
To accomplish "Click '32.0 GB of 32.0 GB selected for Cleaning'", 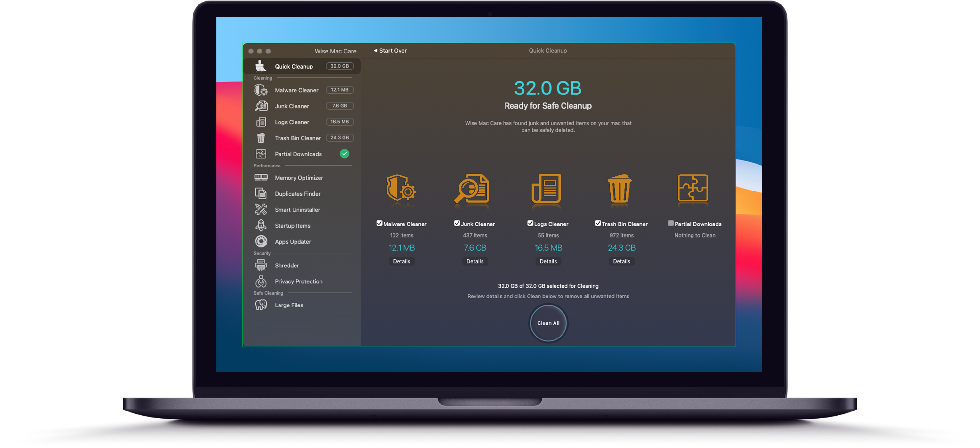I will coord(548,285).
